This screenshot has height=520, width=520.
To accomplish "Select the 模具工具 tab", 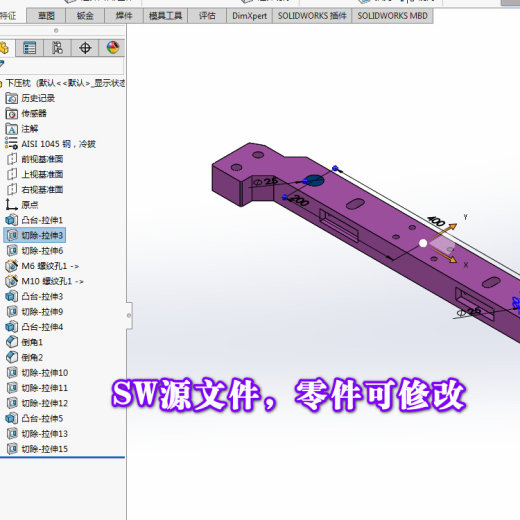I will coord(165,16).
